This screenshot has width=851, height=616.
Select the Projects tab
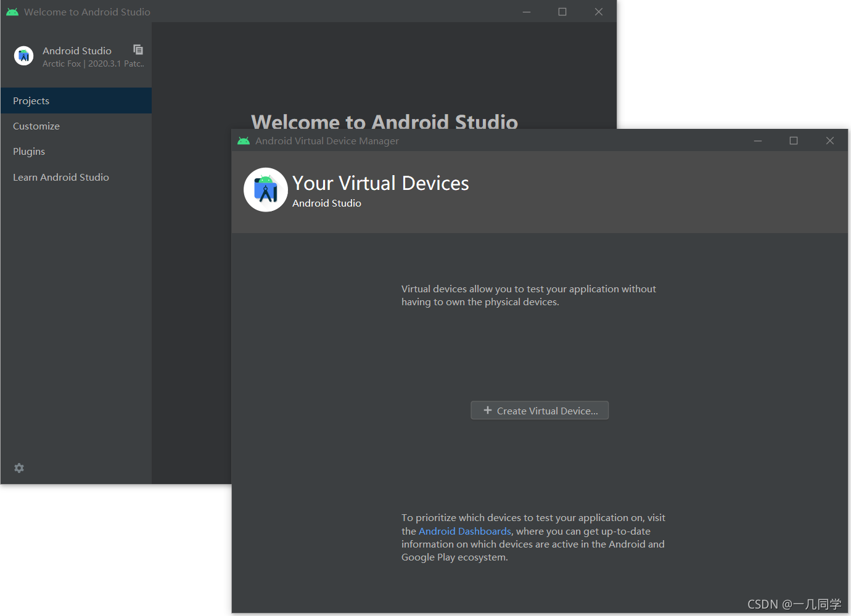76,101
